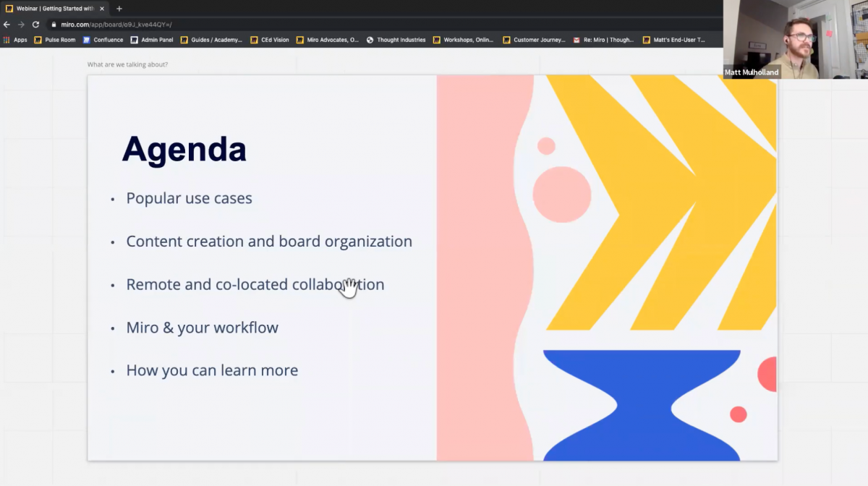Open the Admin Panel bookmark
Screen dimensions: 868x486
tap(153, 40)
